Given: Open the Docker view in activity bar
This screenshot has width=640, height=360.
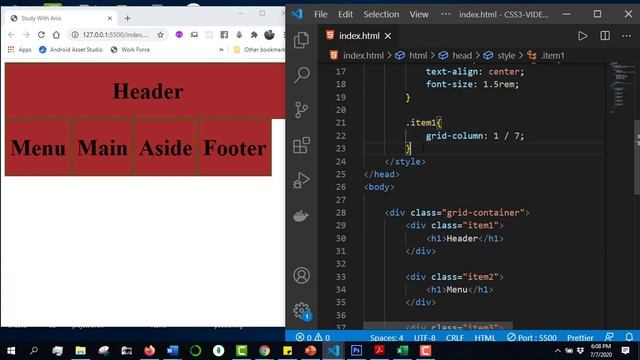Looking at the screenshot, I should 301,216.
